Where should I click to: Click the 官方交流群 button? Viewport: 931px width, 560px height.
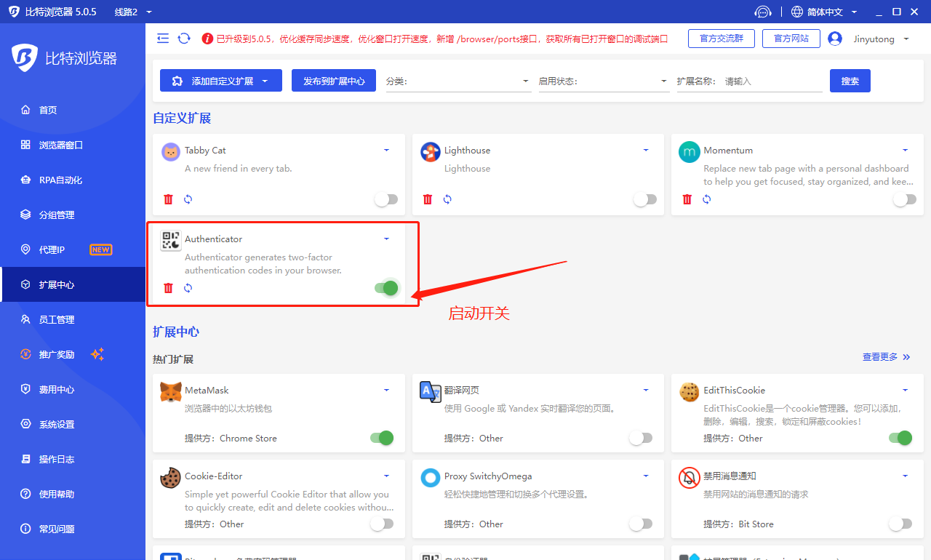tap(722, 39)
